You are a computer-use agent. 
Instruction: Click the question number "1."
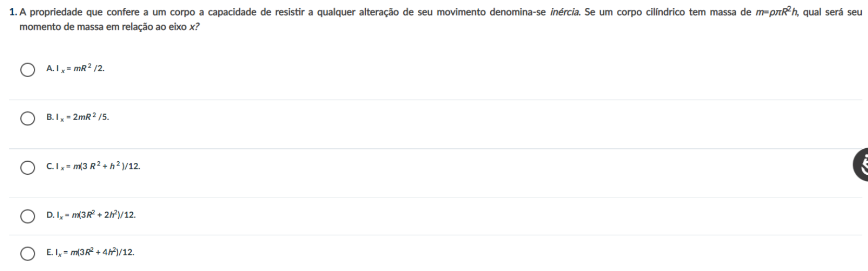(14, 12)
